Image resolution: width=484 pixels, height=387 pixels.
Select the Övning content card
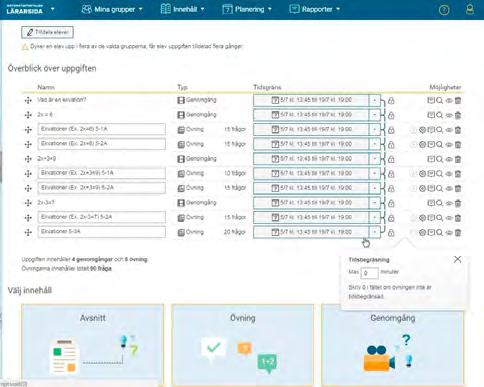coord(243,345)
